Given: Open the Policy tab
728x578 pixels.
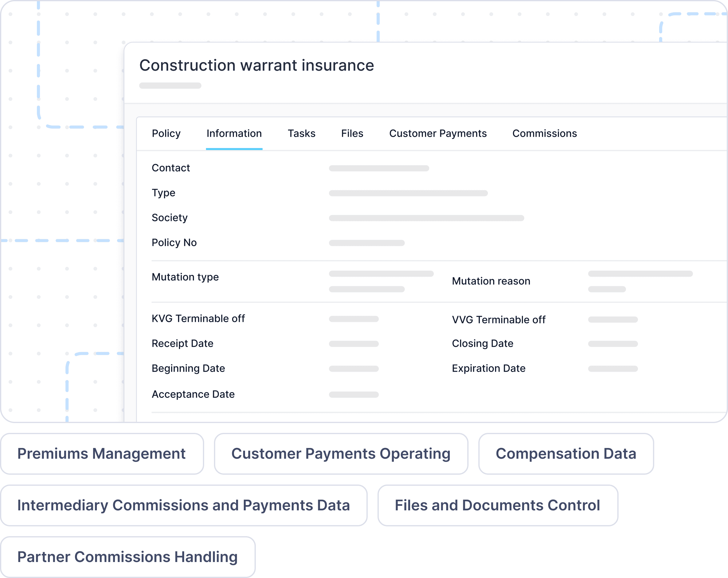Looking at the screenshot, I should click(x=166, y=133).
